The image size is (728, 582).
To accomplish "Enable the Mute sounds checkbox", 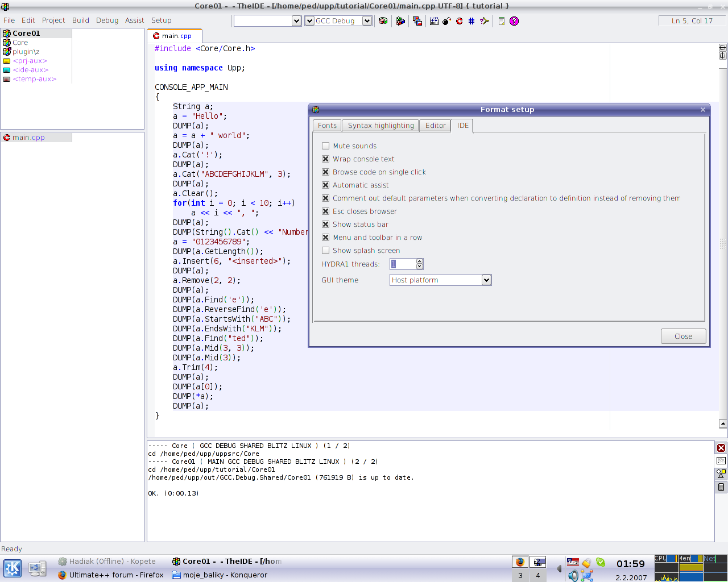I will pos(326,146).
